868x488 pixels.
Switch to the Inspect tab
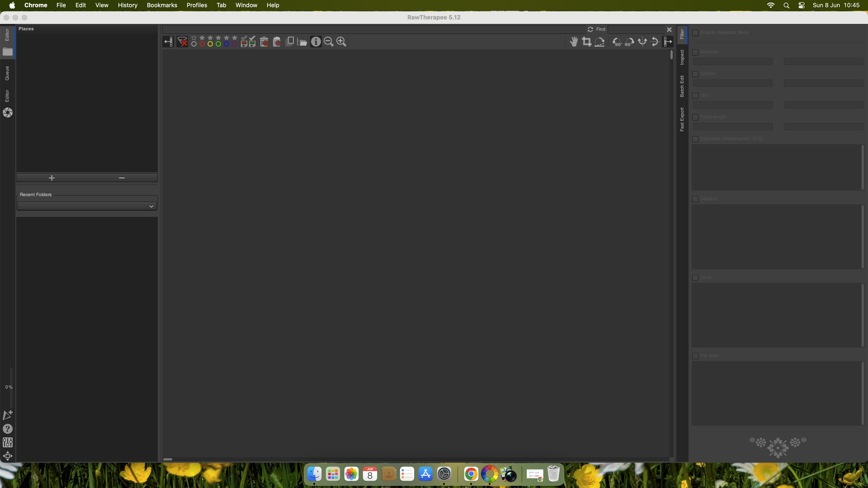coord(682,57)
